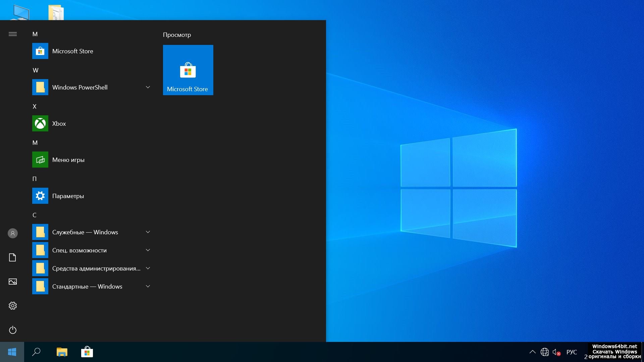Screen dimensions: 644x362
Task: Expand the Start hamburger menu
Action: pyautogui.click(x=13, y=34)
